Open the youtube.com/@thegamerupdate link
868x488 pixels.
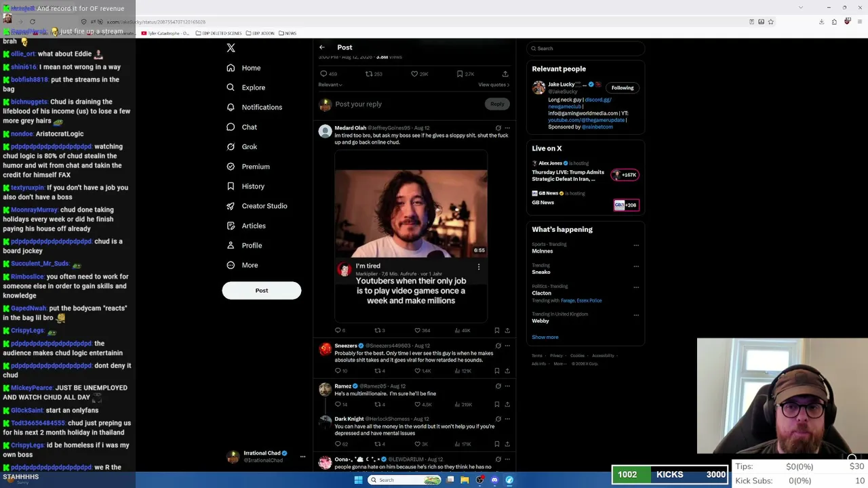(x=586, y=120)
